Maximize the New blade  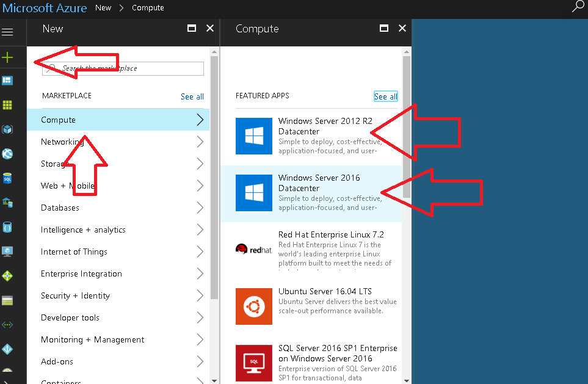[x=192, y=28]
